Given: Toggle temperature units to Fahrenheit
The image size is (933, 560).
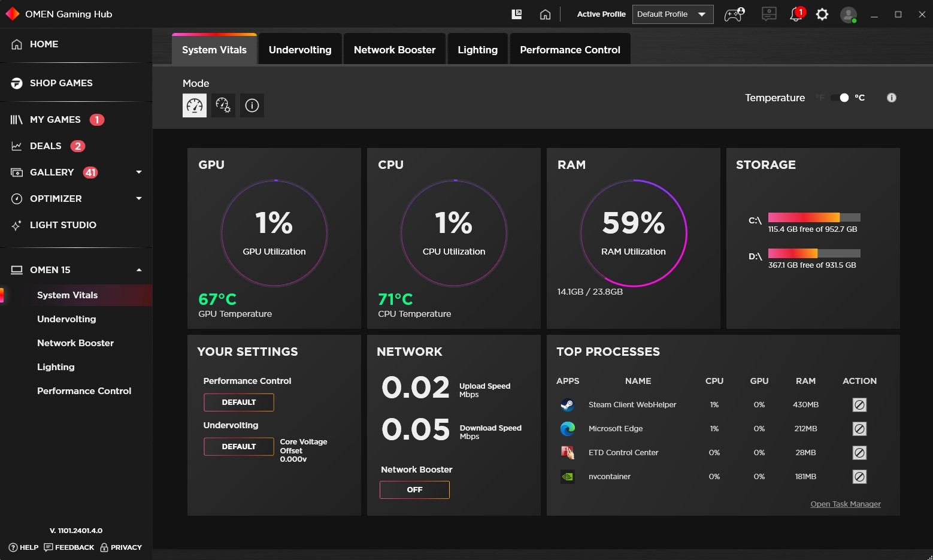Looking at the screenshot, I should (820, 97).
